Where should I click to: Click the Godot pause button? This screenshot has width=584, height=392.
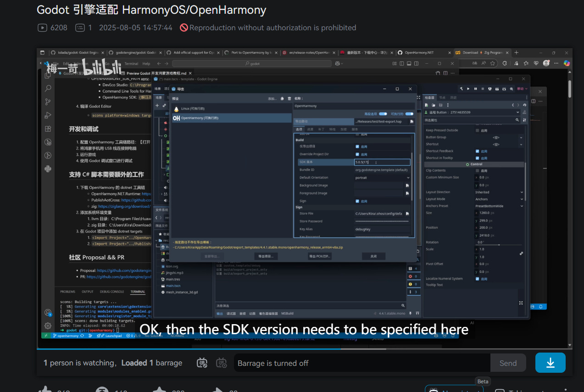[476, 89]
